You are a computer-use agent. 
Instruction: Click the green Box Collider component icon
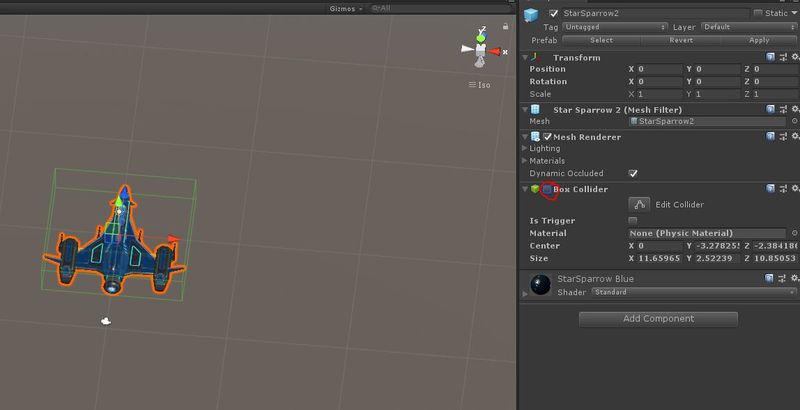(x=535, y=189)
